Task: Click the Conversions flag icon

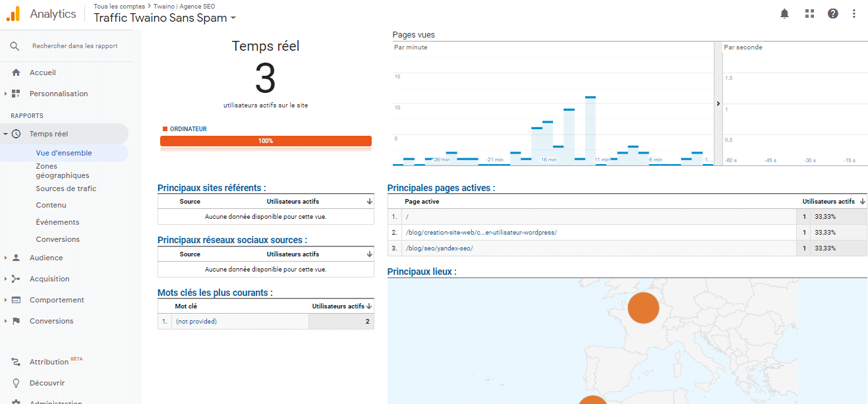Action: pos(16,321)
